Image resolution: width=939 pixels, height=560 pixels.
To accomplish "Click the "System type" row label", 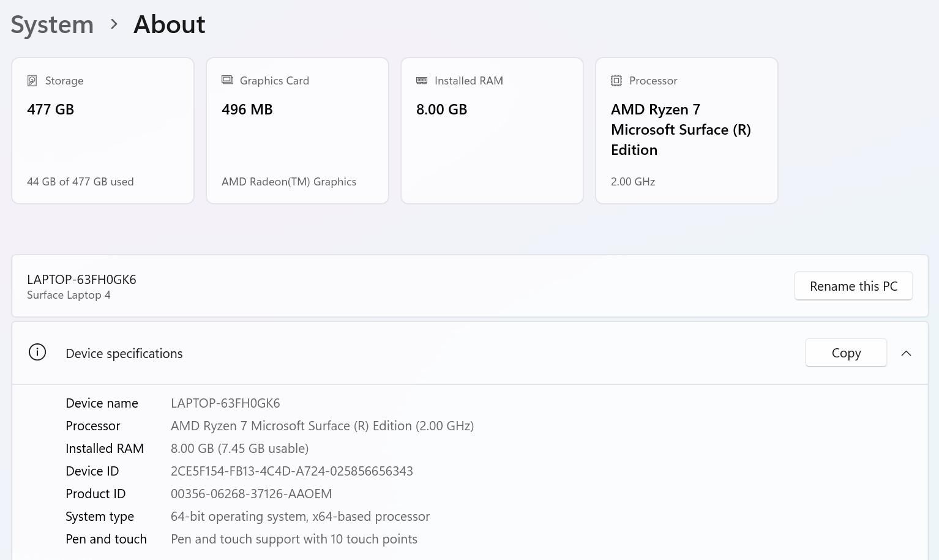I will click(x=100, y=517).
